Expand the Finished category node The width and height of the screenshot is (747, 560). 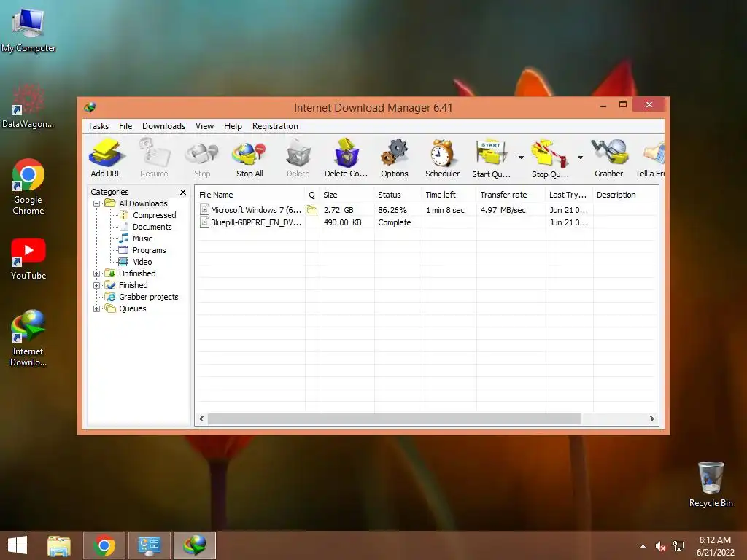tap(97, 285)
